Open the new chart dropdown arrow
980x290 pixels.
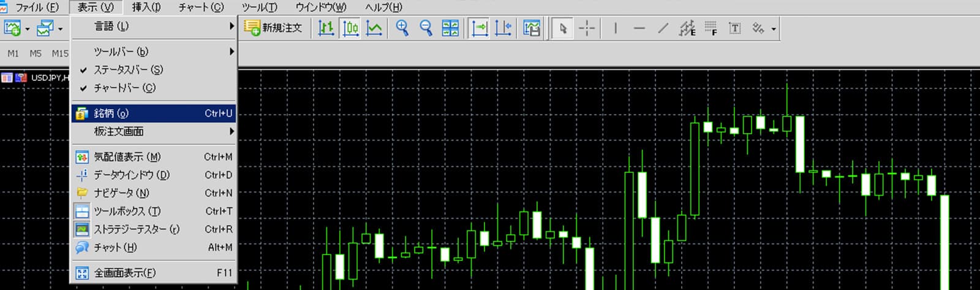coord(28,29)
